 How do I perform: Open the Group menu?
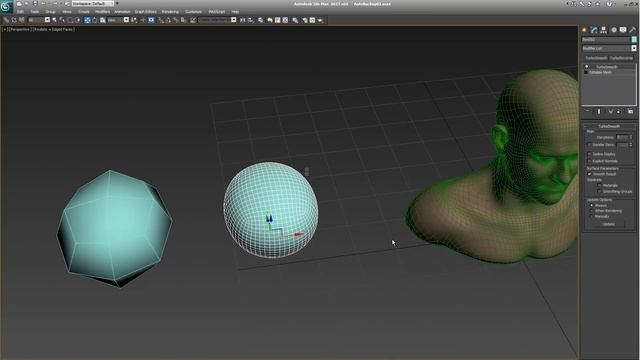pyautogui.click(x=51, y=12)
